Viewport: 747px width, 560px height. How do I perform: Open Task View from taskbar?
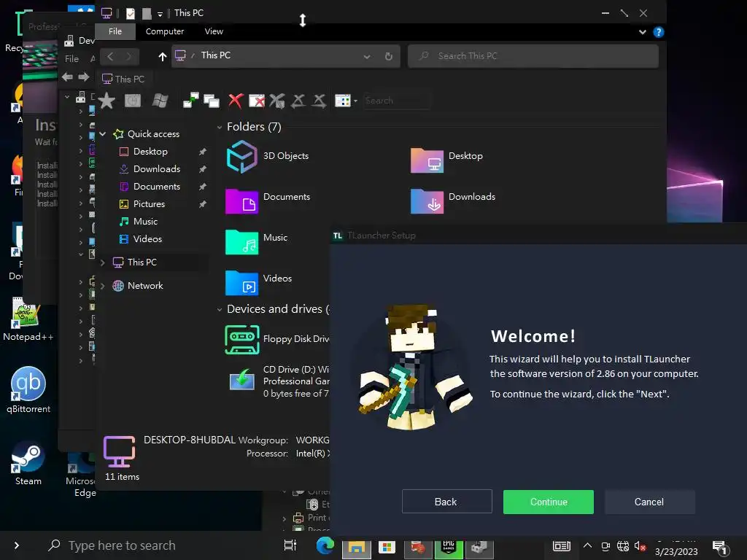[290, 545]
